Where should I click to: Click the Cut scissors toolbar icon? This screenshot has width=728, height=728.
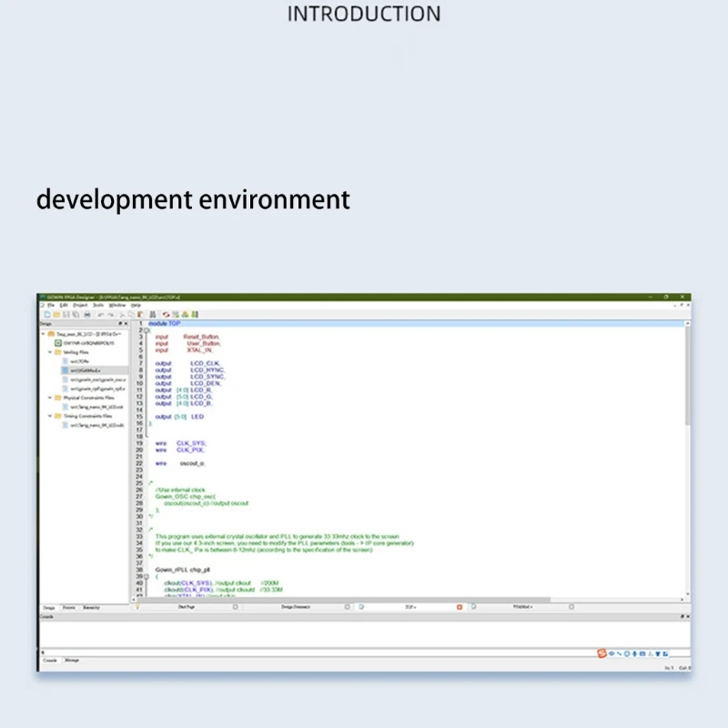point(122,314)
